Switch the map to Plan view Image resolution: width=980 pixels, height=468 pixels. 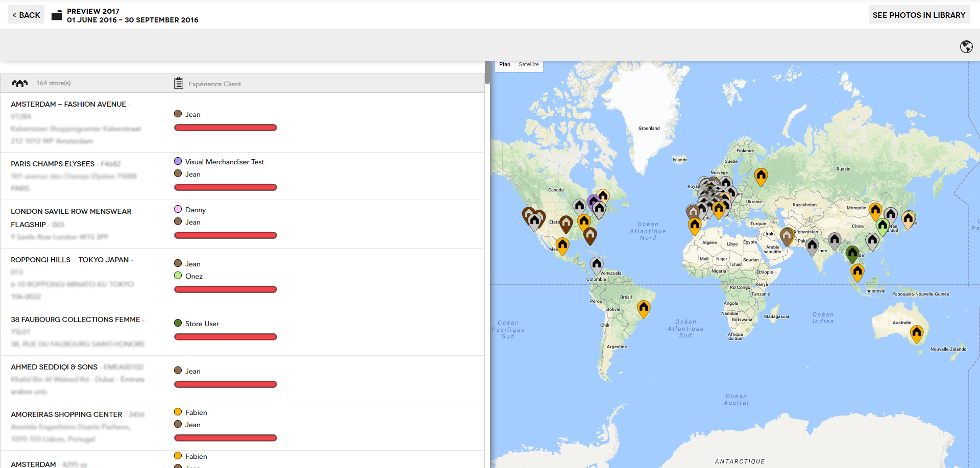pos(505,65)
